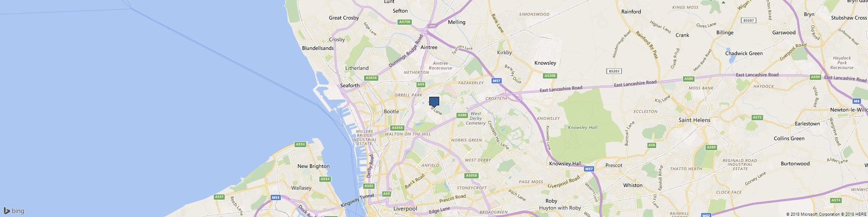Click the Bootle place label
Image resolution: width=868 pixels, height=217 pixels.
tap(391, 112)
